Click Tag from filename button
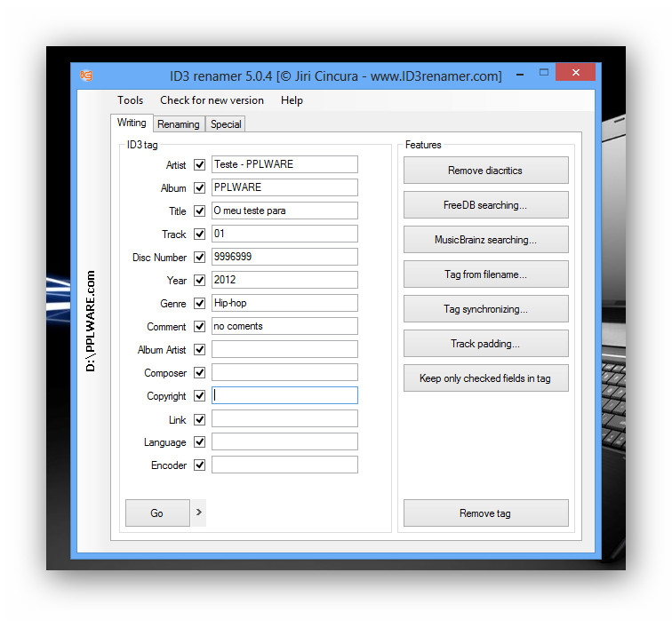The height and width of the screenshot is (628, 672). pyautogui.click(x=486, y=274)
